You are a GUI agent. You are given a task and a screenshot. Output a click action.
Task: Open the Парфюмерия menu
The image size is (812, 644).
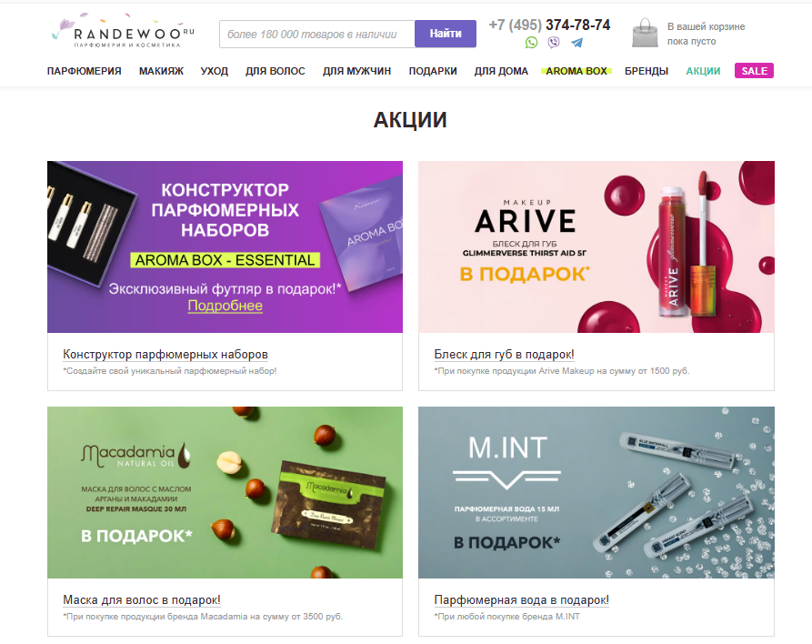tap(84, 71)
